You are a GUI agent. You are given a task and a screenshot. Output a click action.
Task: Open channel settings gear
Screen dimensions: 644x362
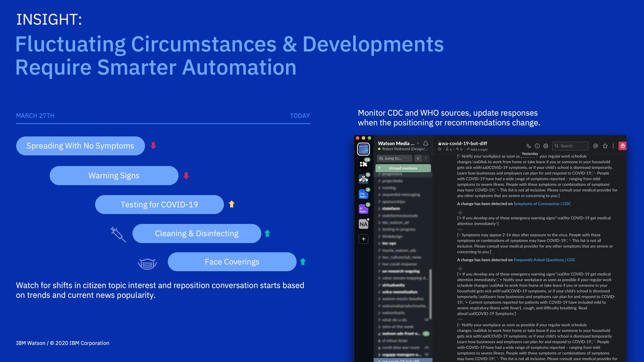(546, 146)
